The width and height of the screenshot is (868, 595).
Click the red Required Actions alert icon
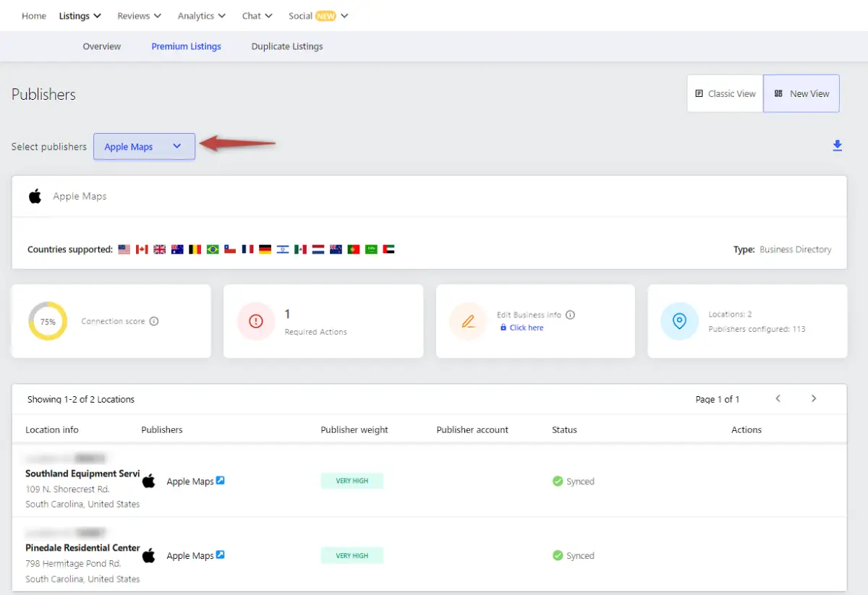(x=256, y=322)
